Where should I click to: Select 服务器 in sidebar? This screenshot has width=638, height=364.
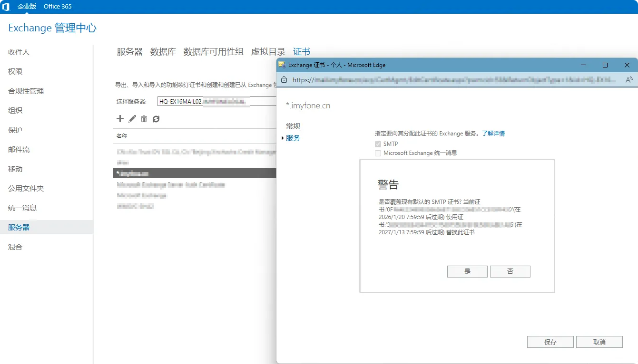tap(47, 228)
